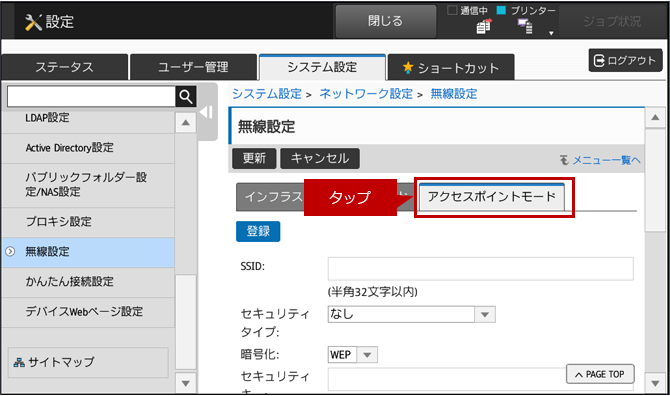Click the 閉じる button
This screenshot has height=396, width=670.
[x=385, y=21]
